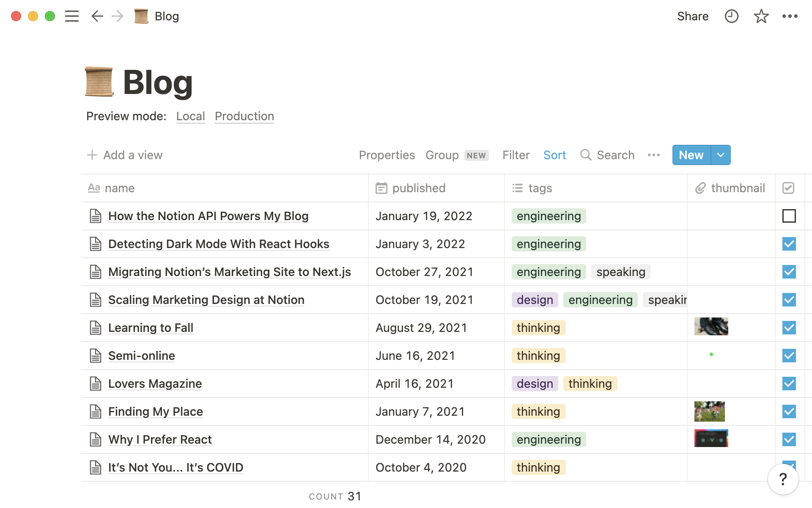Viewport: 812px width, 508px height.
Task: Click the date June 16, 2021
Action: click(415, 356)
